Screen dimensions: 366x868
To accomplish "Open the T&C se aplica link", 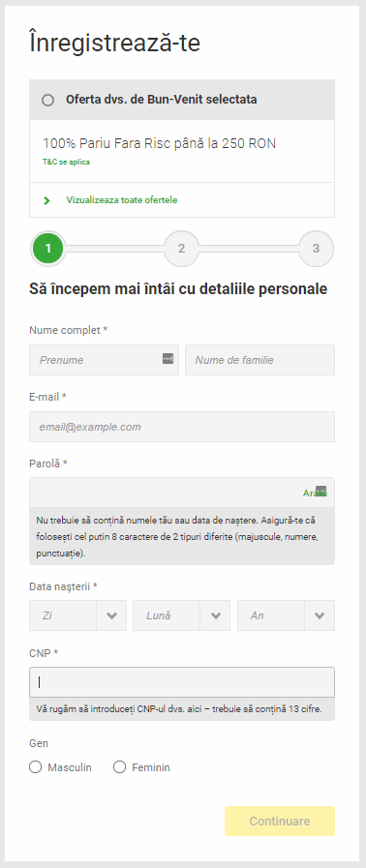I will pos(66,163).
